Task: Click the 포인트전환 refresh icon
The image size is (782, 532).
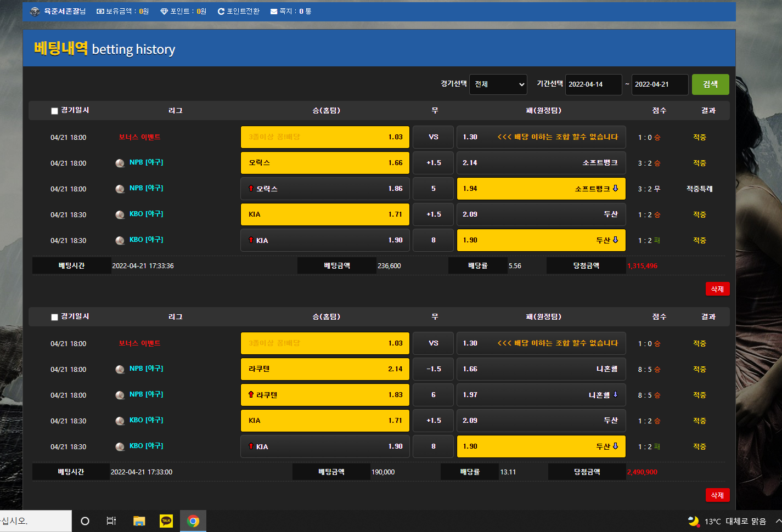Action: (221, 12)
